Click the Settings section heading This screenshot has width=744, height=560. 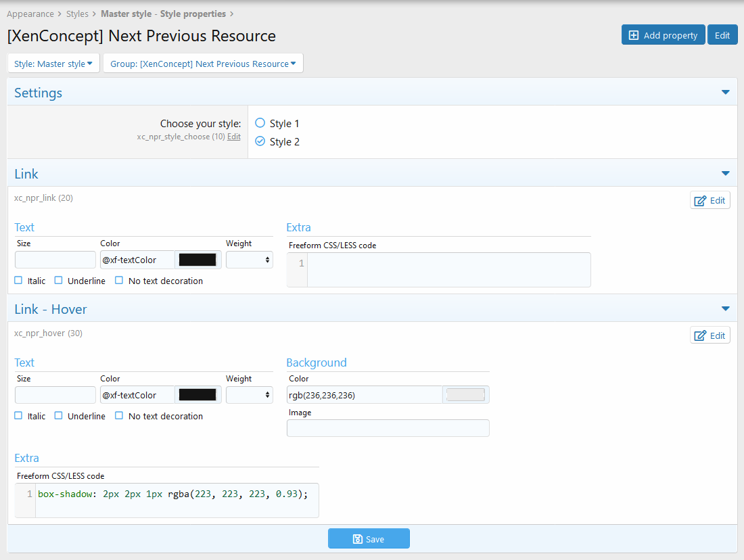click(38, 93)
